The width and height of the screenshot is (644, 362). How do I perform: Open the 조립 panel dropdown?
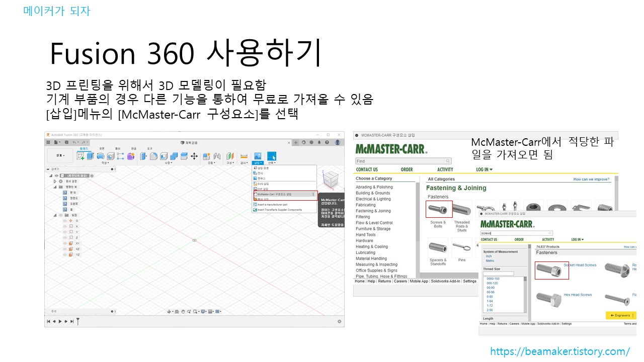tap(212, 163)
